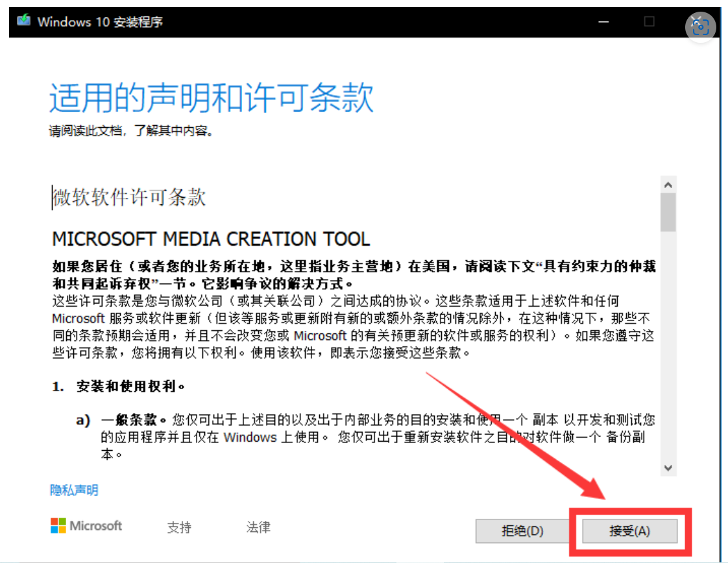Screen dimensions: 728x563
Task: Click the 1. 安装和使用权利 section heading
Action: pos(118,386)
